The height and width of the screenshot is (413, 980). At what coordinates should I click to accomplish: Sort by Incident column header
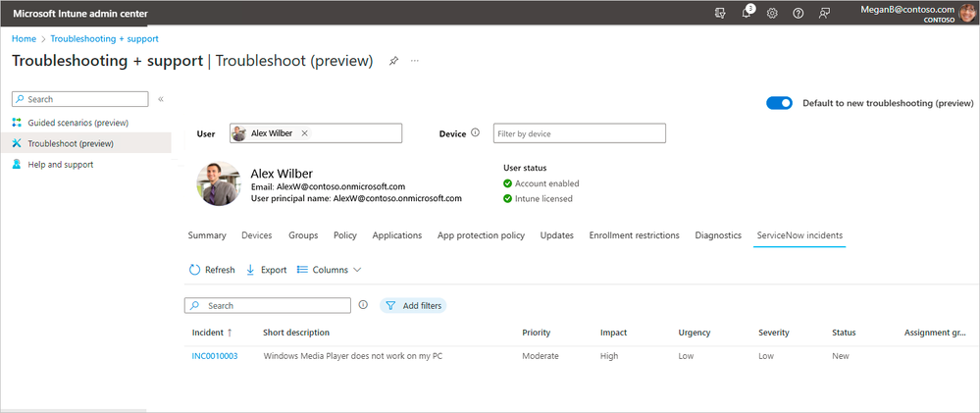(x=212, y=333)
